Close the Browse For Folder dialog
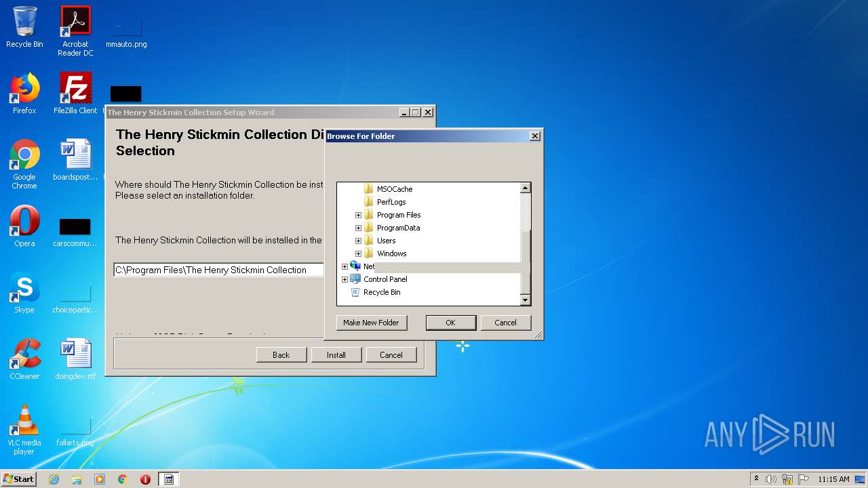The width and height of the screenshot is (868, 488). tap(534, 136)
